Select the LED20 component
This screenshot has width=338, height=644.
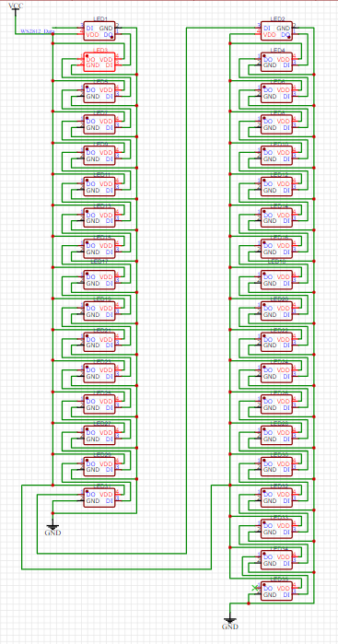pyautogui.click(x=277, y=311)
